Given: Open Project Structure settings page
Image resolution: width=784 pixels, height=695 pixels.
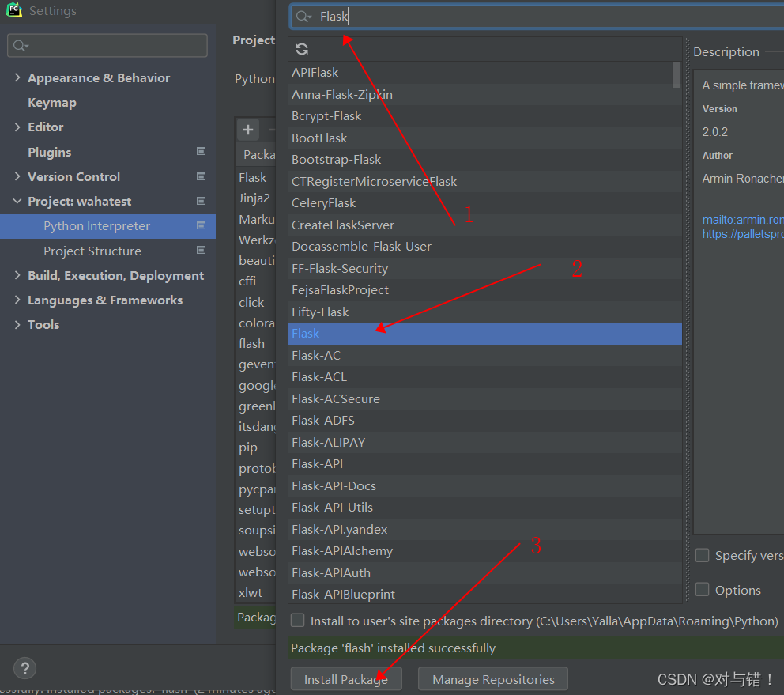Looking at the screenshot, I should [92, 251].
